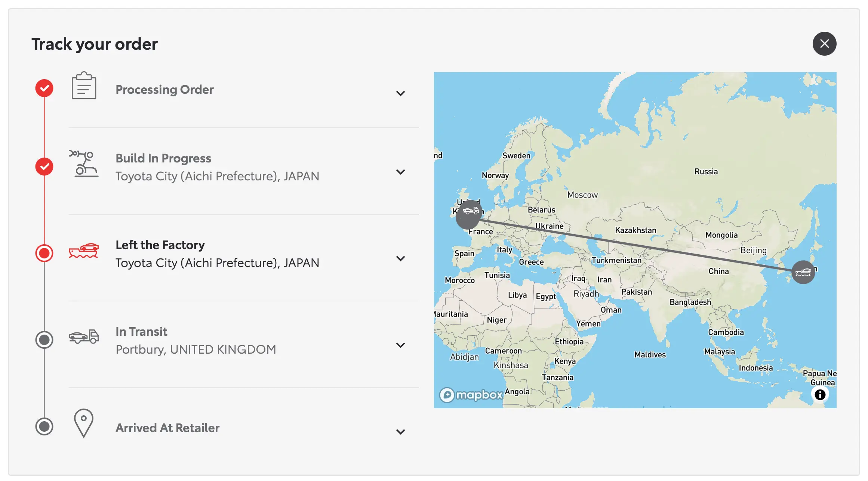
Task: Click the Arrived At Retailer heading
Action: click(x=167, y=428)
